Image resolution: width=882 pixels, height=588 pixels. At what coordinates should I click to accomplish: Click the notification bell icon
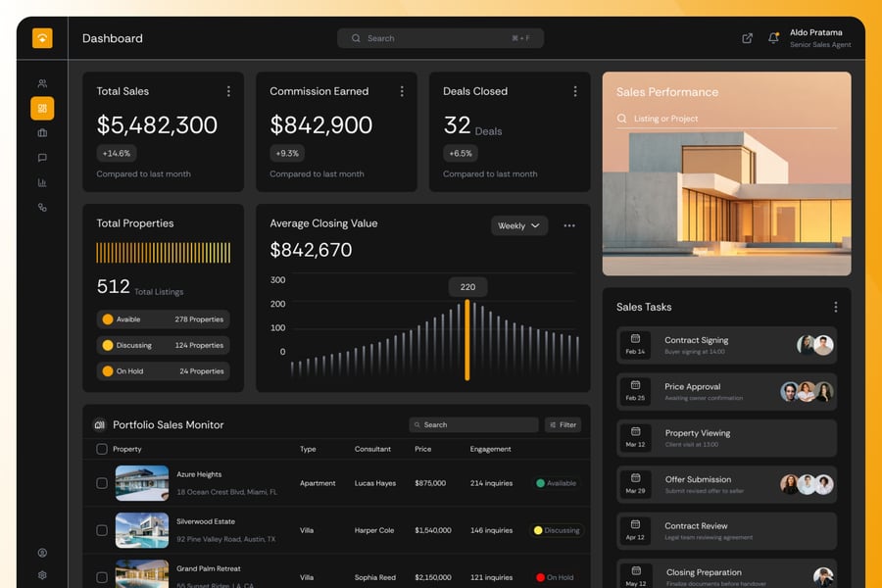tap(773, 38)
